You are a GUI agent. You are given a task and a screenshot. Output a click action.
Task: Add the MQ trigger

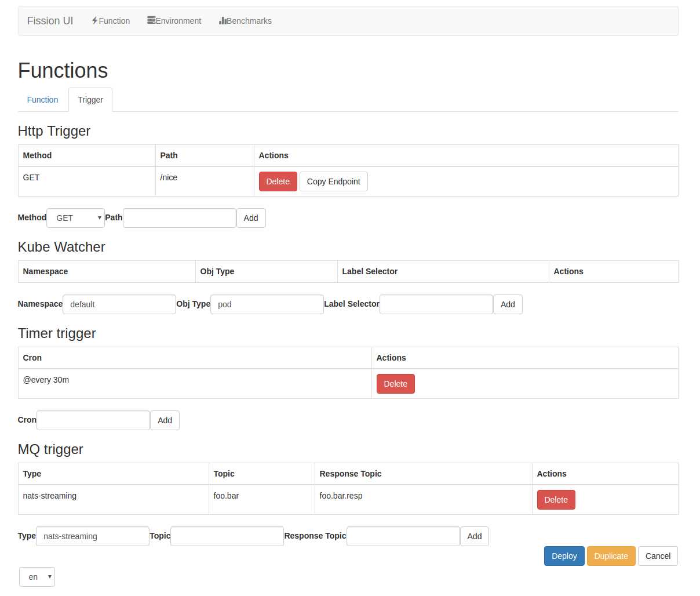coord(475,536)
